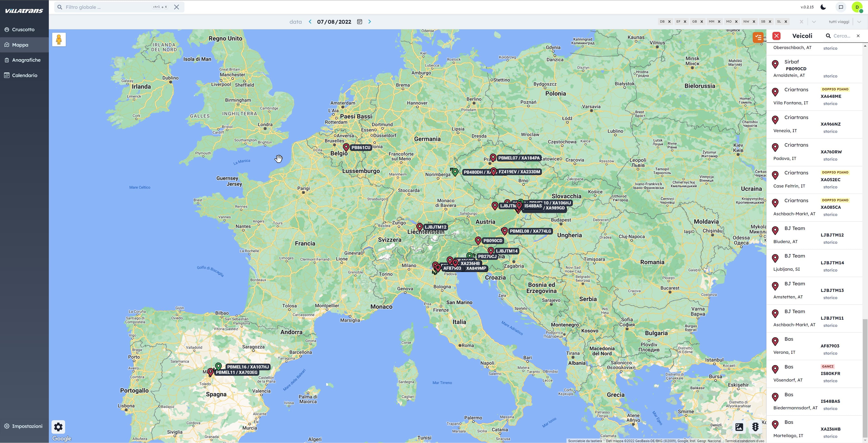
Task: Open storico for AF87903
Action: (x=830, y=354)
